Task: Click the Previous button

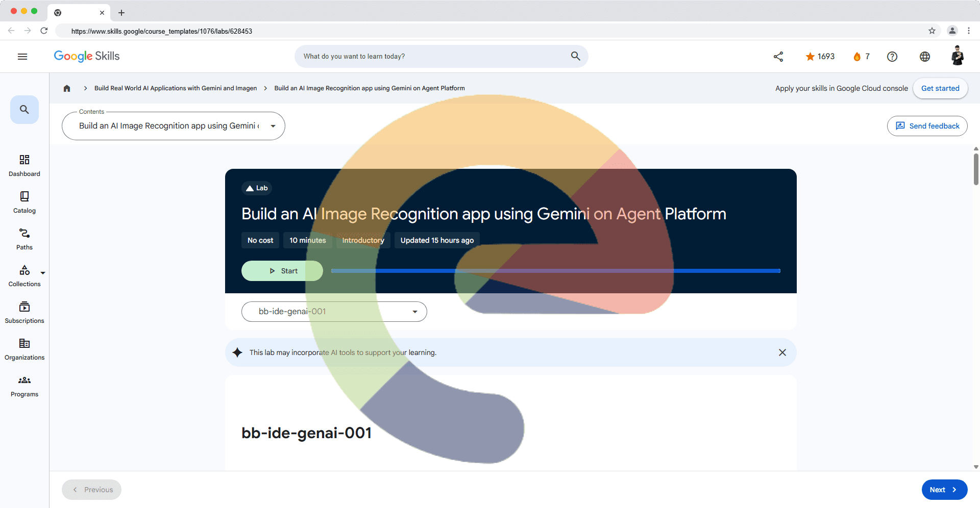Action: [x=92, y=490]
